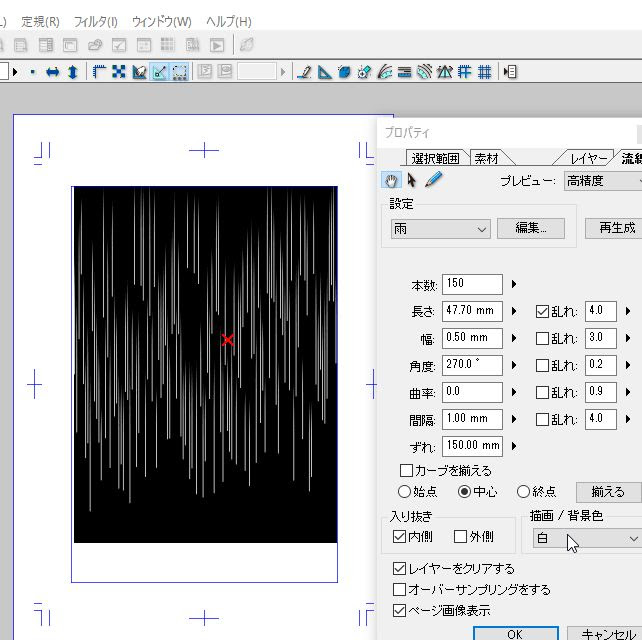This screenshot has height=640, width=642.
Task: Click the 編集... button
Action: (x=531, y=228)
